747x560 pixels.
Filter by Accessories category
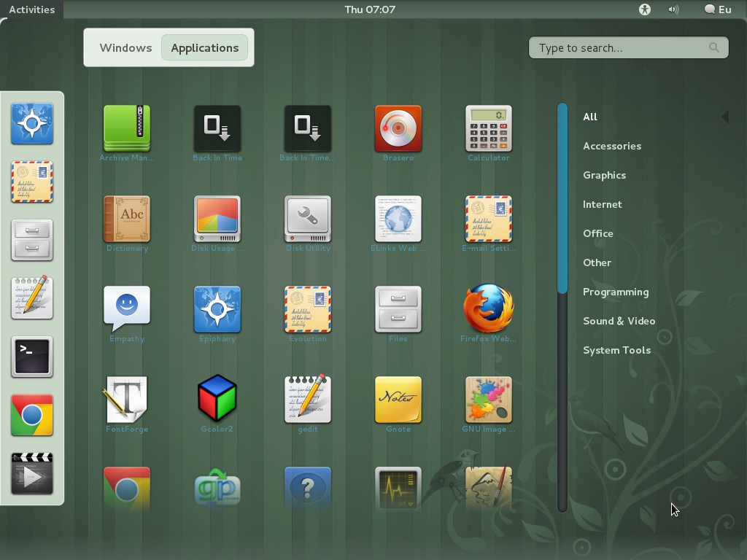[x=612, y=146]
